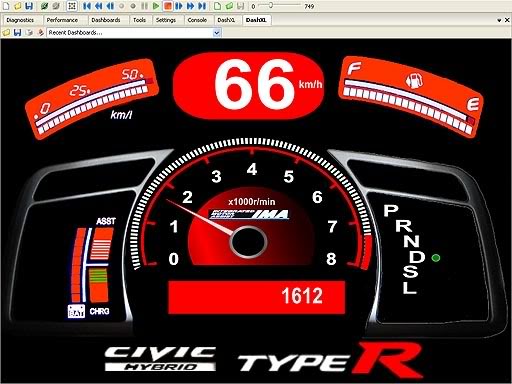Click the playback end value 749
Image resolution: width=512 pixels, height=384 pixels.
click(x=309, y=6)
